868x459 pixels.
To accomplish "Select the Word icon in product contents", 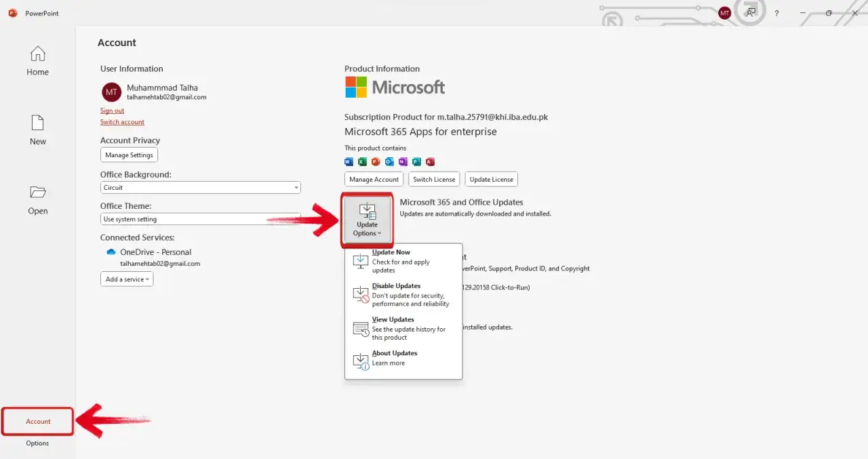I will [x=349, y=161].
